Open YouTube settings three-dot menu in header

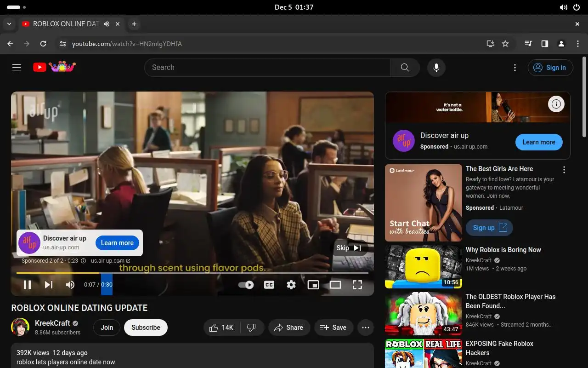point(515,68)
